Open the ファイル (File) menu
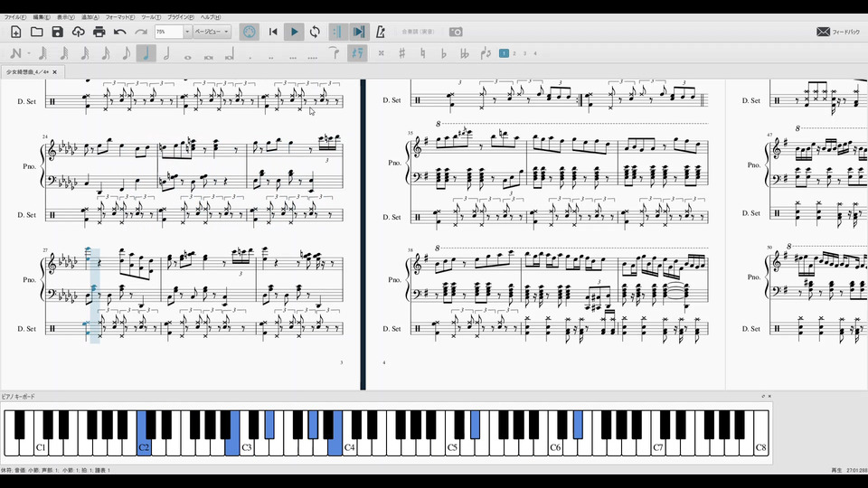Viewport: 868px width, 488px height. 14,17
